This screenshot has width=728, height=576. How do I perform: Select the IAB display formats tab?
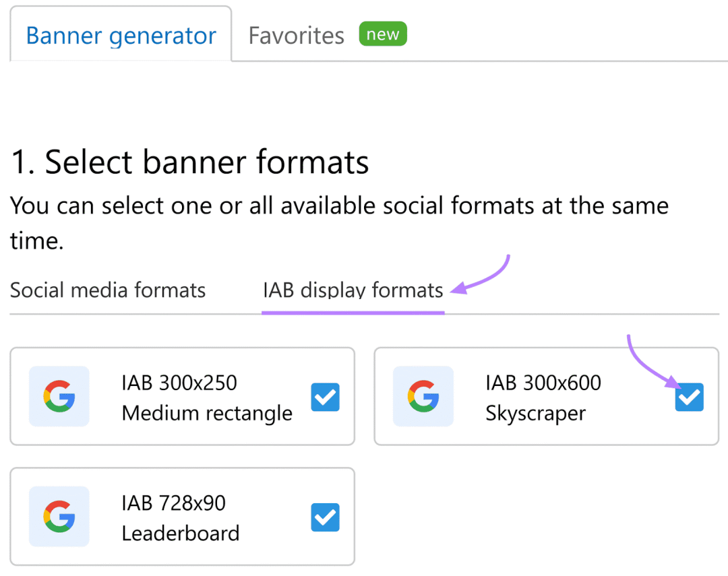353,290
